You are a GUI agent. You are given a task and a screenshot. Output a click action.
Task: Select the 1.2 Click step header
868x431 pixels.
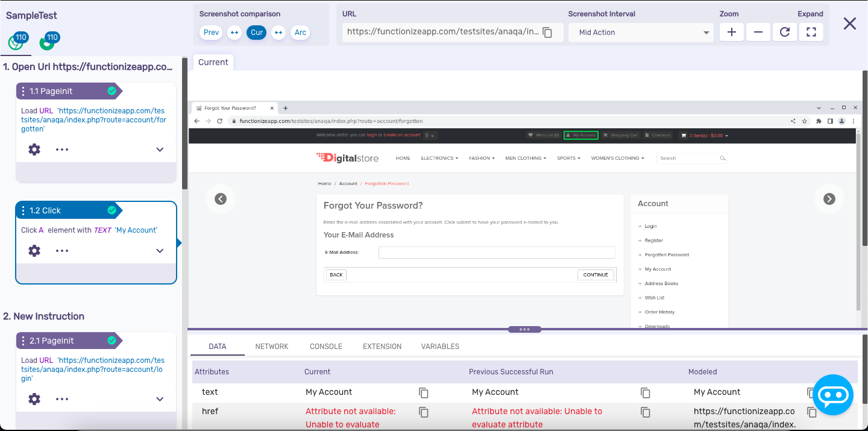[x=69, y=210]
